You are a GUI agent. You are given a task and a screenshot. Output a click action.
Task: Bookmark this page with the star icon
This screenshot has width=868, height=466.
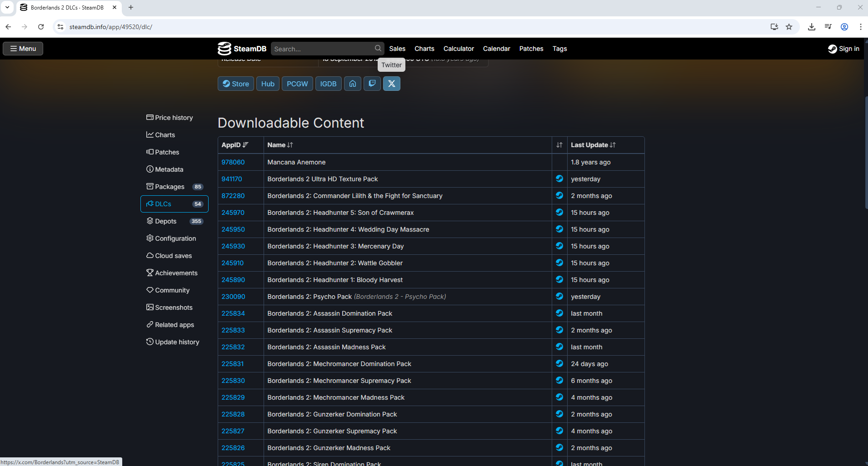(789, 27)
